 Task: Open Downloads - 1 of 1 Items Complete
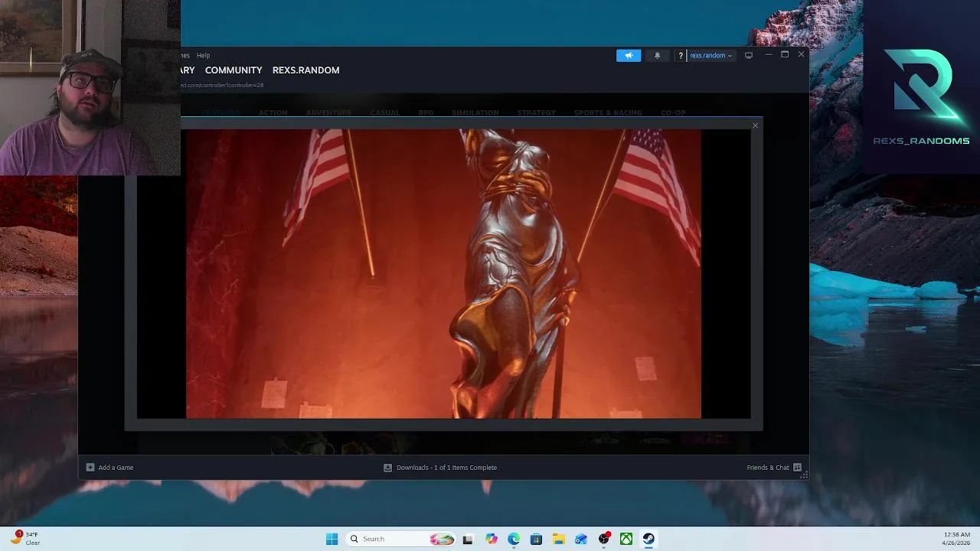point(446,468)
